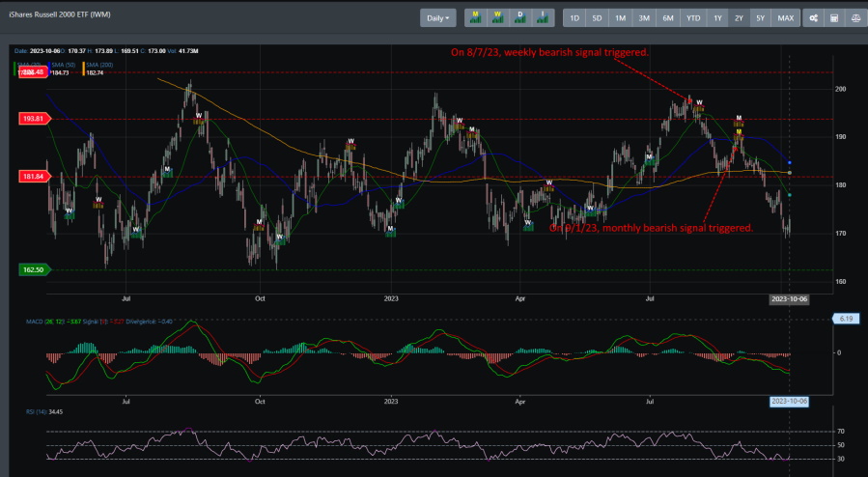Viewport: 868px width, 477px height.
Task: Open the calculator icon tool
Action: coord(834,17)
